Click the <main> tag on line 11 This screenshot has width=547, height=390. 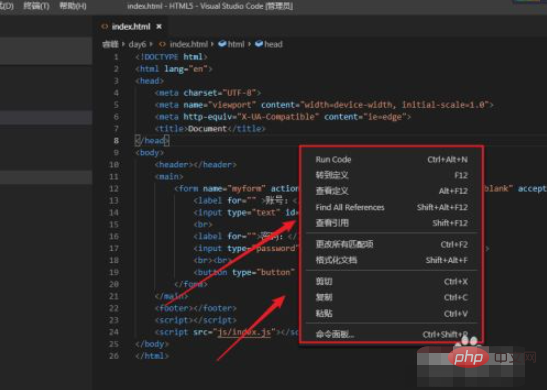point(169,177)
